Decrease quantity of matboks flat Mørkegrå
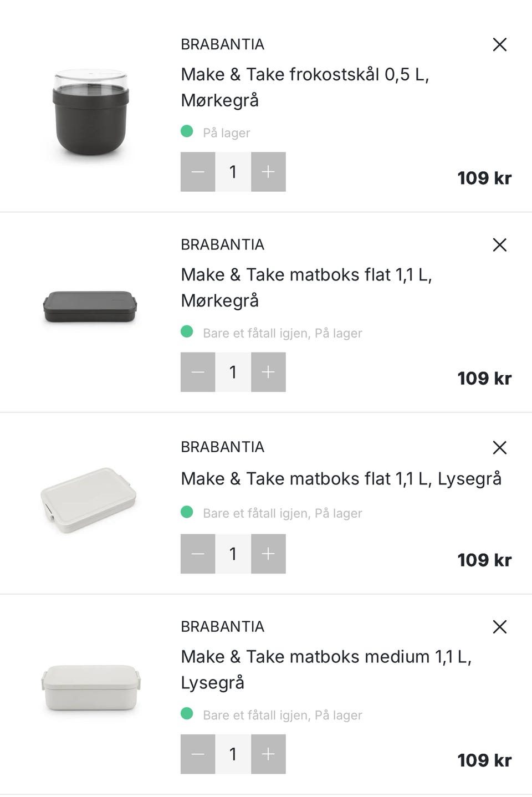Viewport: 532px width, 797px height. point(198,372)
